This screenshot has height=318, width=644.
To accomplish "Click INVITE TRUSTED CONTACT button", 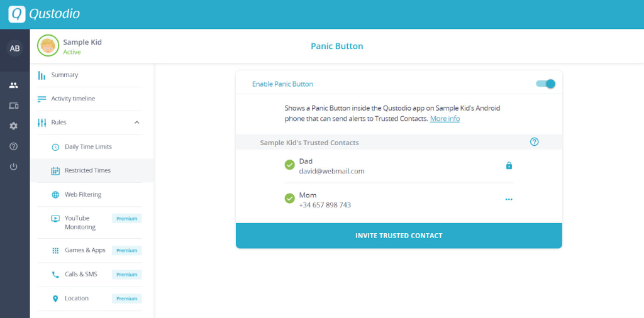I will pyautogui.click(x=399, y=236).
